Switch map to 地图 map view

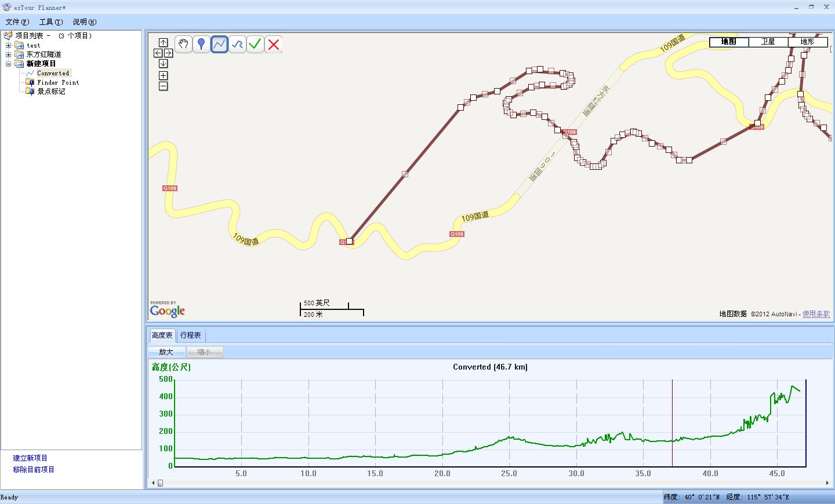(728, 42)
